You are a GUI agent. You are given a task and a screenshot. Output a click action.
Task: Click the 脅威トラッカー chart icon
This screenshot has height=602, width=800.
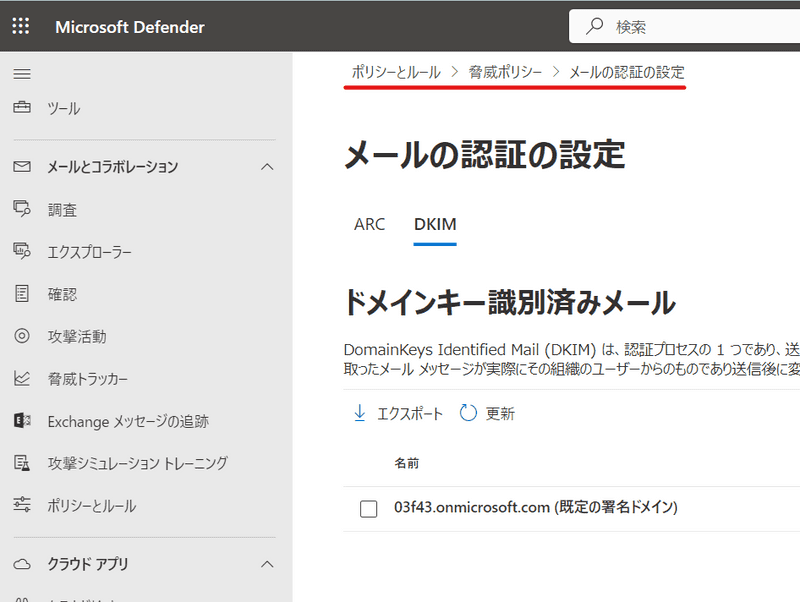click(x=22, y=379)
